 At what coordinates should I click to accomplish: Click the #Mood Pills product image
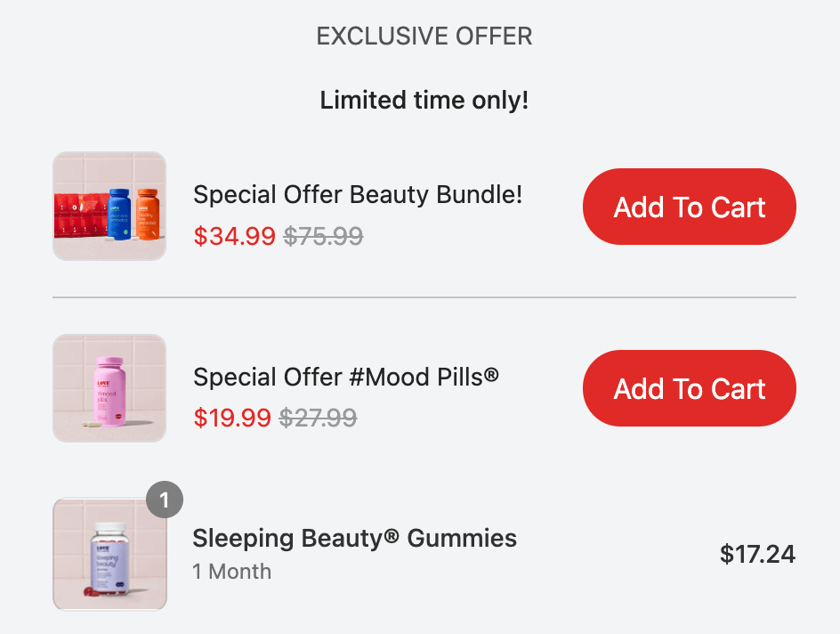point(109,388)
